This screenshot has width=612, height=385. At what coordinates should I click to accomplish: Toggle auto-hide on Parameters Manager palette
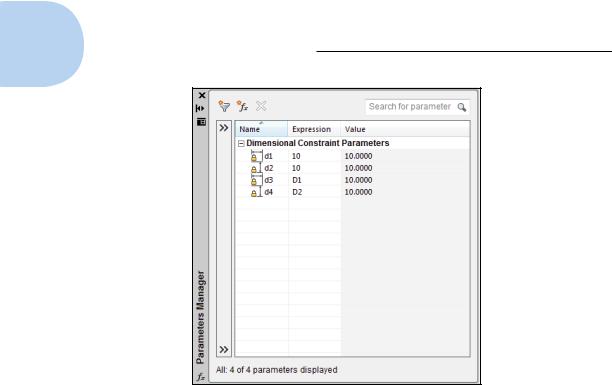[200, 108]
